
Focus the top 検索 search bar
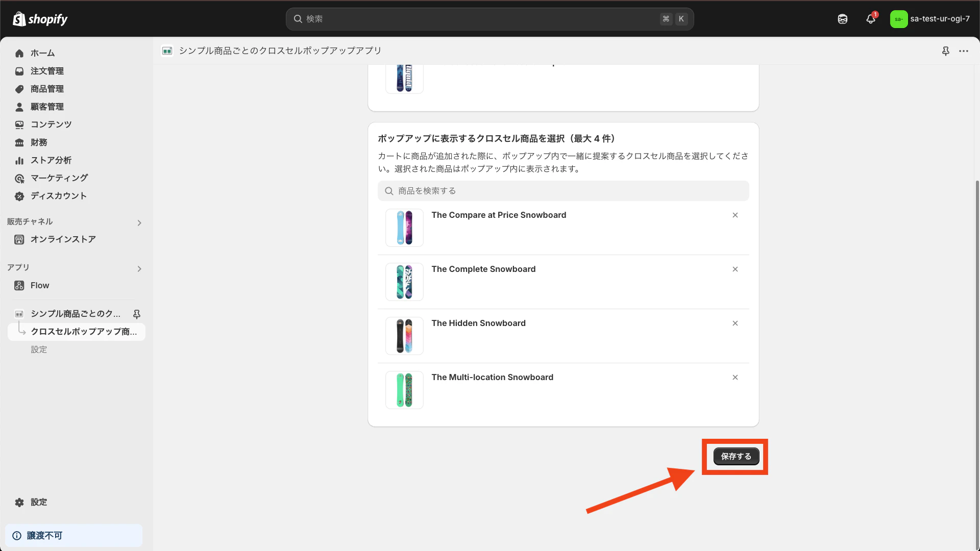[x=489, y=19]
